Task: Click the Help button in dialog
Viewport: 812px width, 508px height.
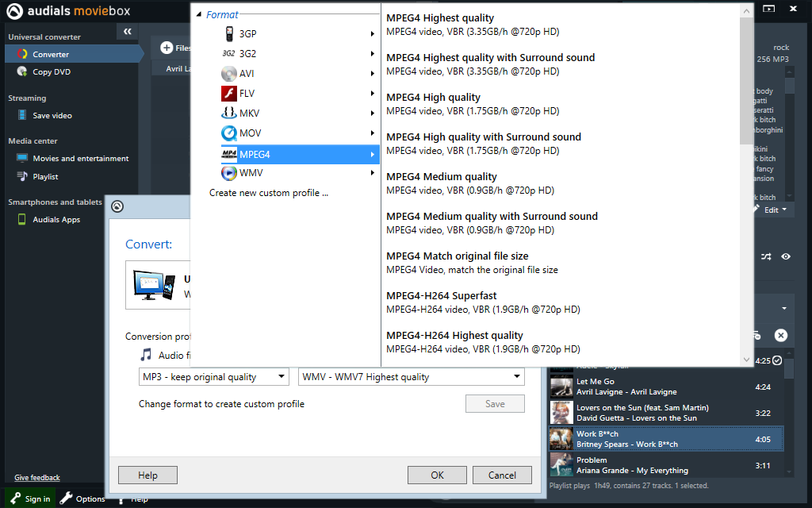Action: pyautogui.click(x=147, y=475)
